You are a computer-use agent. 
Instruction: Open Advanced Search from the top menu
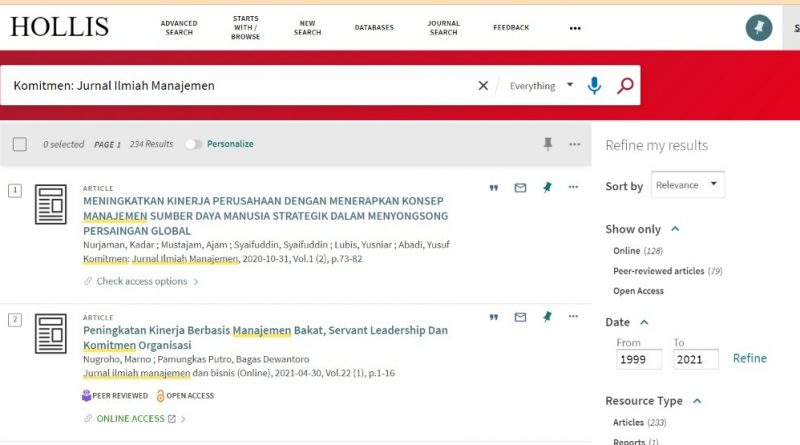click(x=179, y=28)
